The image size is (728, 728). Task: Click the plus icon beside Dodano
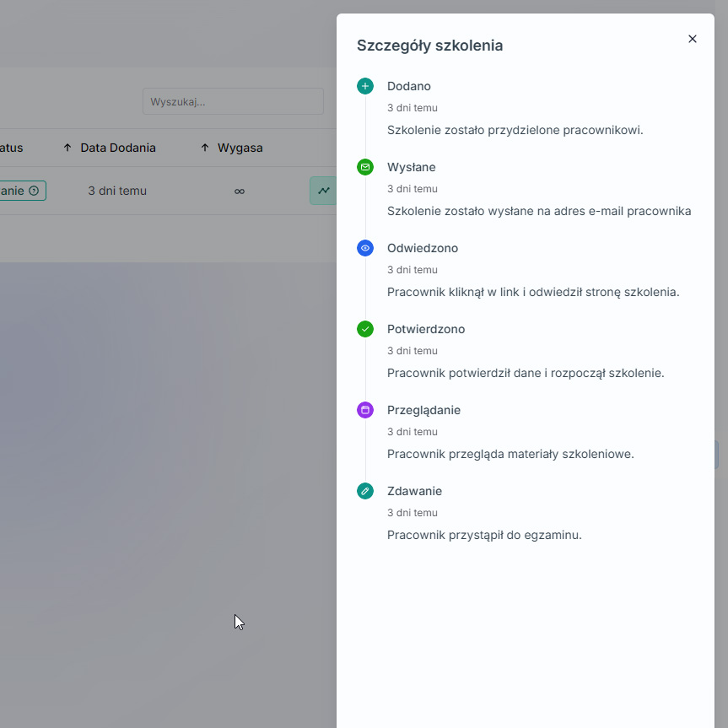click(365, 86)
